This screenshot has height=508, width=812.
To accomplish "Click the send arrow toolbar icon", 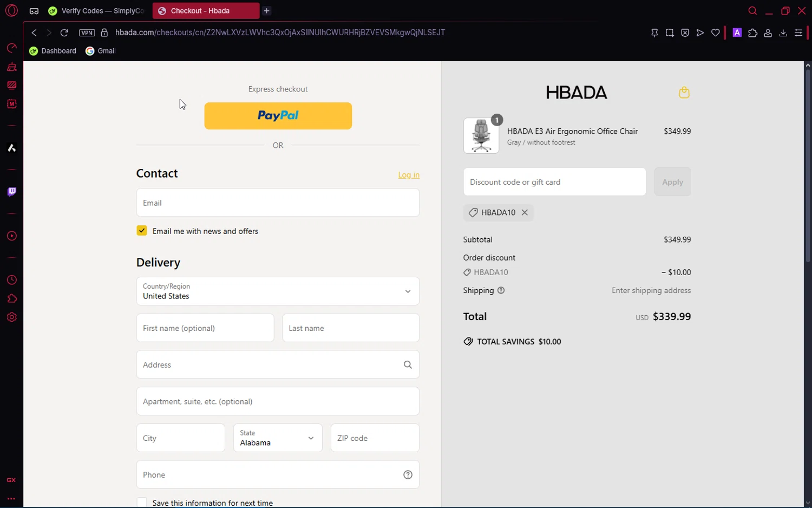I will (700, 33).
